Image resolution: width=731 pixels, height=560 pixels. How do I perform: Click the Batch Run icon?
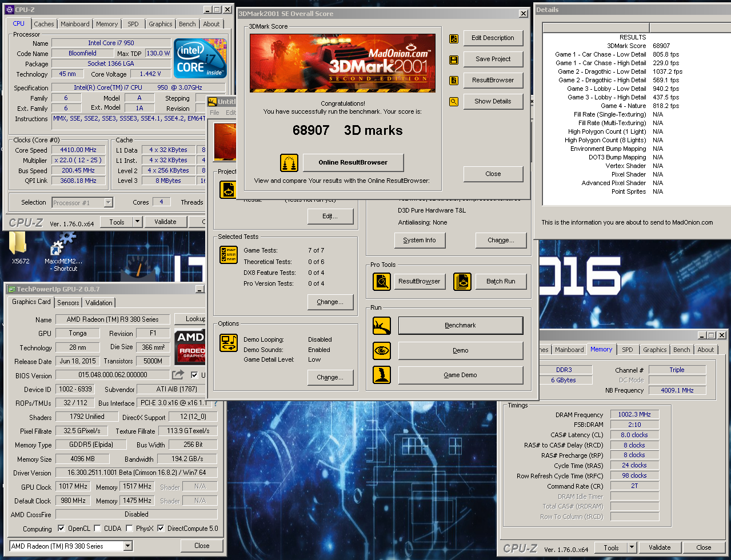(x=462, y=282)
